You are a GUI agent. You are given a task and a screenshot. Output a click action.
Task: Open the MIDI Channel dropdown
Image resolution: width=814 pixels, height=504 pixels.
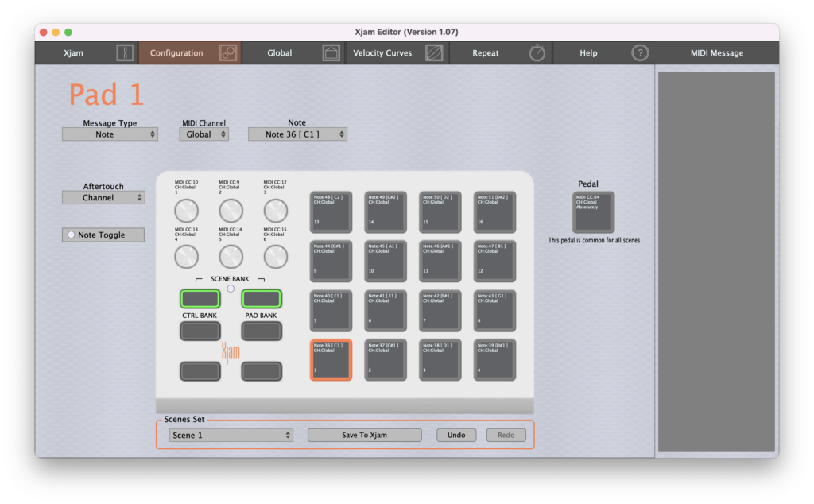pos(203,134)
